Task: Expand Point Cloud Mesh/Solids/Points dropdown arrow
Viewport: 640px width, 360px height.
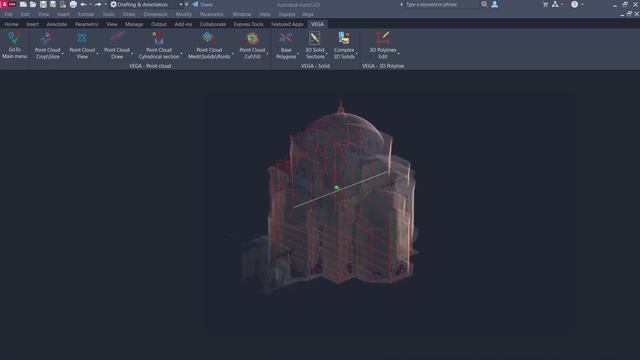Action: (x=233, y=53)
